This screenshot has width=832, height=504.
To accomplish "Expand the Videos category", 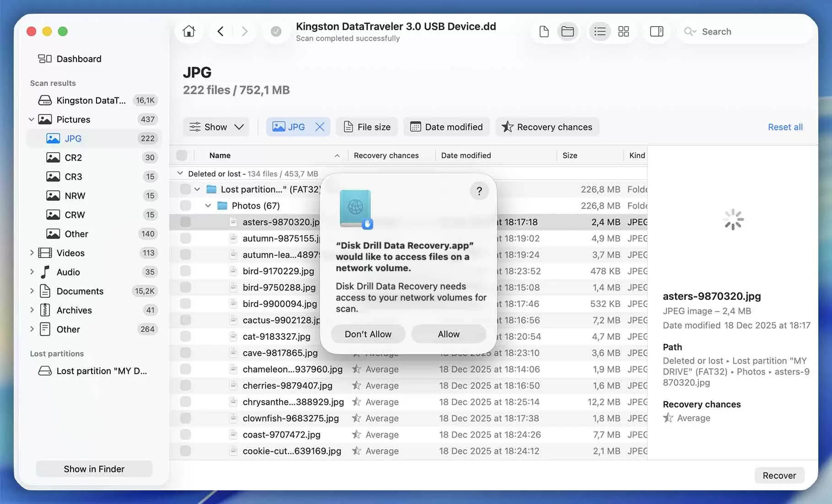I will point(31,253).
